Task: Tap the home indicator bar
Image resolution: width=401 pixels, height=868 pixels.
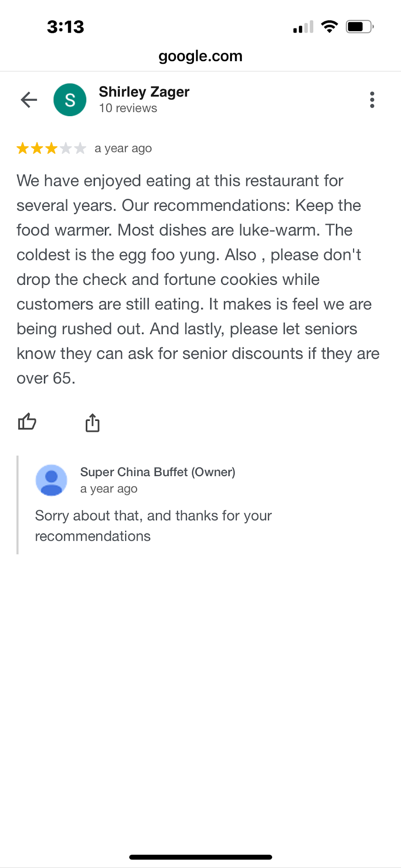Action: [200, 857]
